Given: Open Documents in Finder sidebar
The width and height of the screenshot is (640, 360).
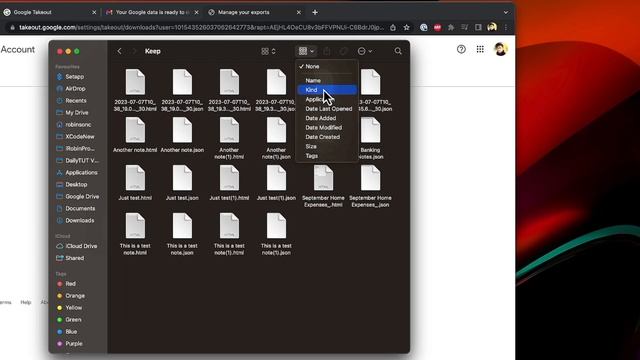Looking at the screenshot, I should (x=80, y=208).
